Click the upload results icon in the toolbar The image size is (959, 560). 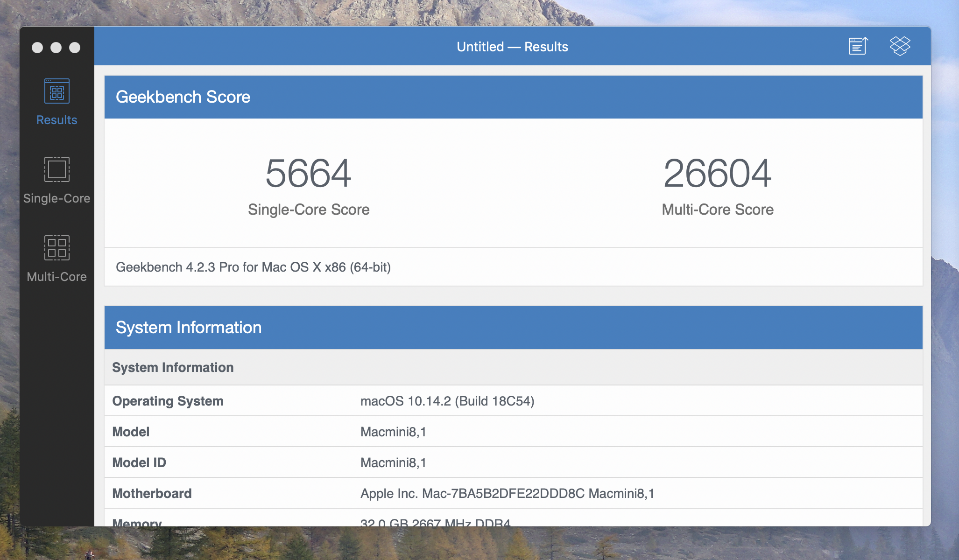(x=858, y=46)
